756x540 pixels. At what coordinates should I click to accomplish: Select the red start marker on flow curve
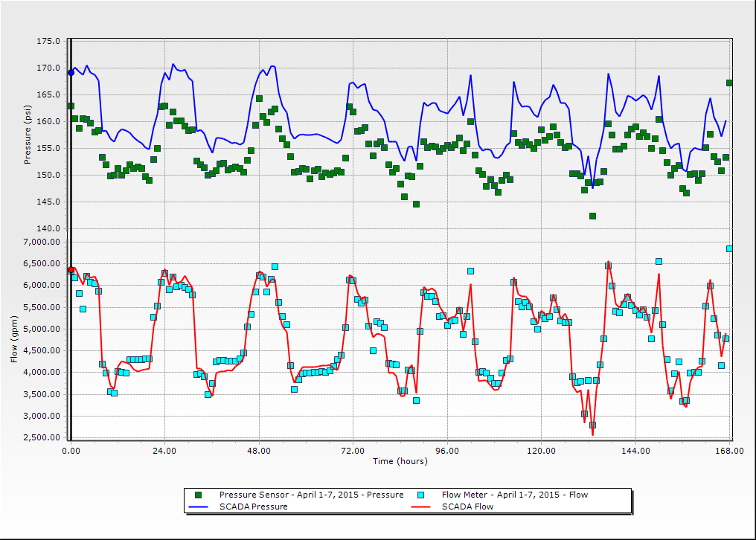(71, 270)
